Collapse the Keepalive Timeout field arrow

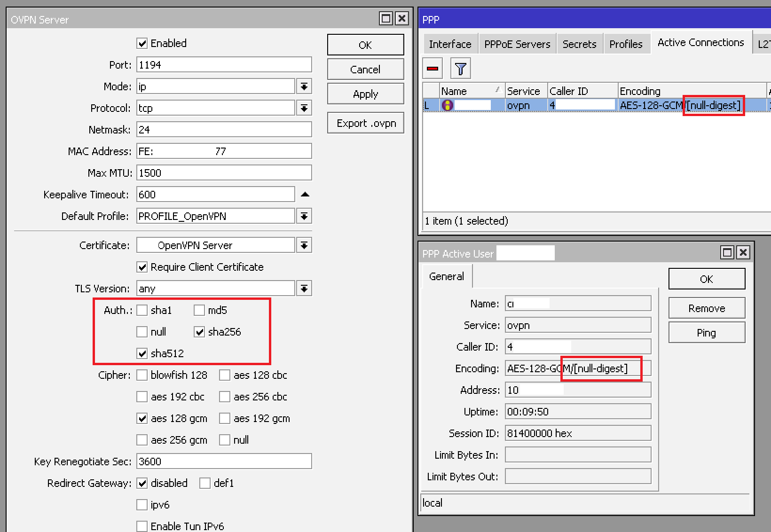305,195
